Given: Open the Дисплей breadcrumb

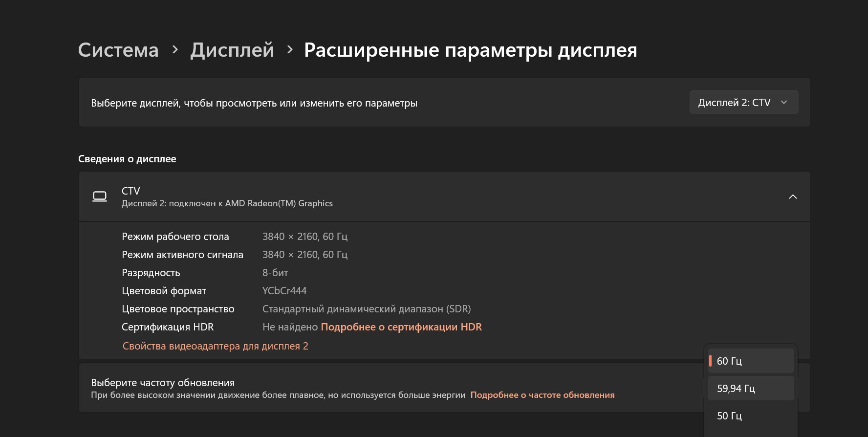Looking at the screenshot, I should 232,50.
